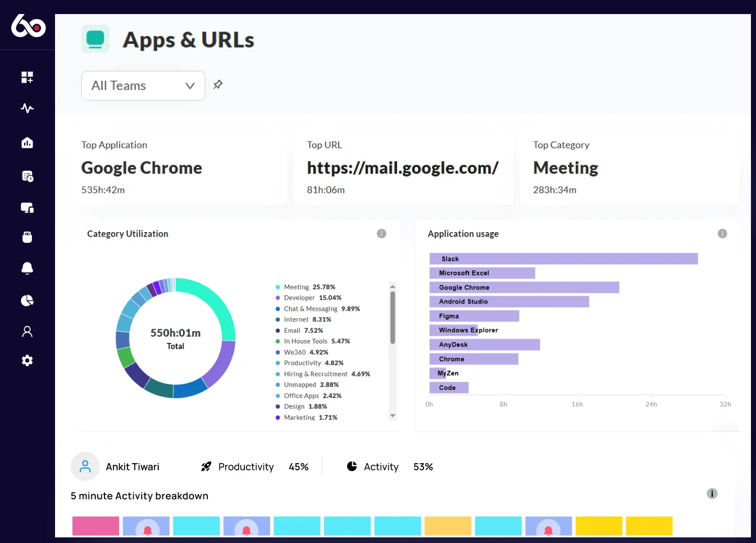
Task: Click the Top URL mail.google.com value
Action: tap(403, 168)
